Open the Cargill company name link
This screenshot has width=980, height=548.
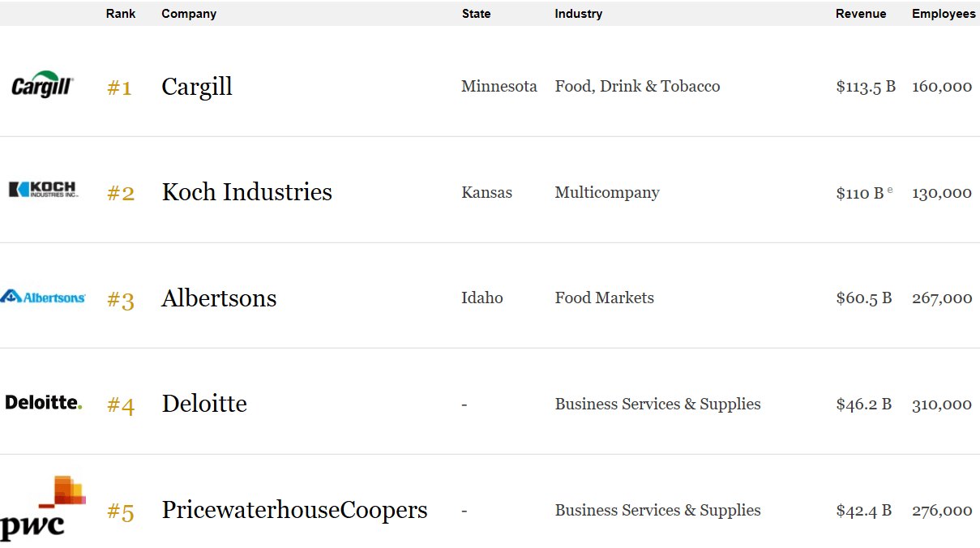tap(197, 87)
